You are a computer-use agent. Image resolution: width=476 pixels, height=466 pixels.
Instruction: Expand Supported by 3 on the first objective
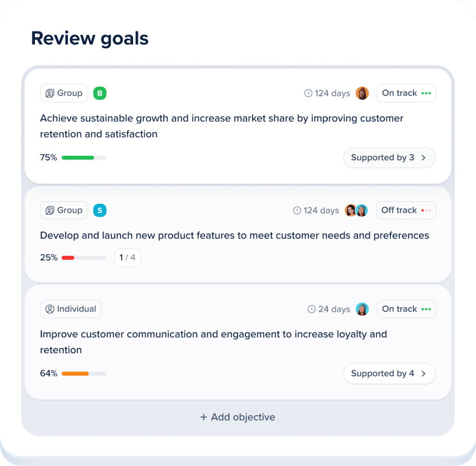[389, 157]
